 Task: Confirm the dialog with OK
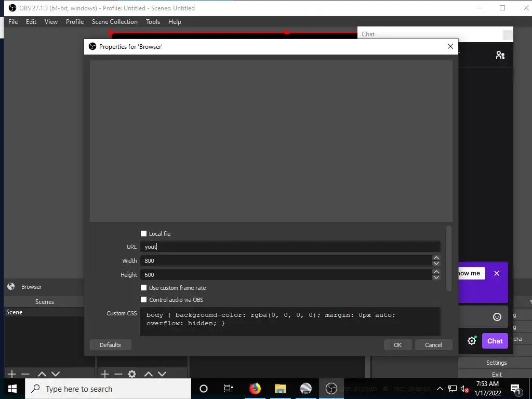point(397,345)
